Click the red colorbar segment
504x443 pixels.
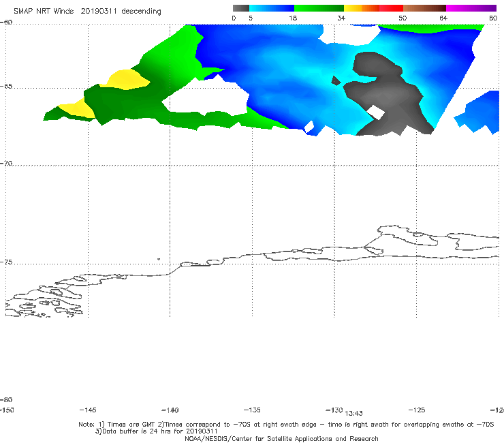pyautogui.click(x=391, y=8)
